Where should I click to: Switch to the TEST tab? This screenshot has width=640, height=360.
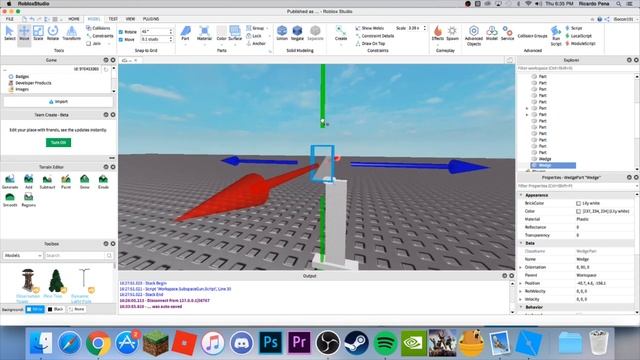[113, 19]
